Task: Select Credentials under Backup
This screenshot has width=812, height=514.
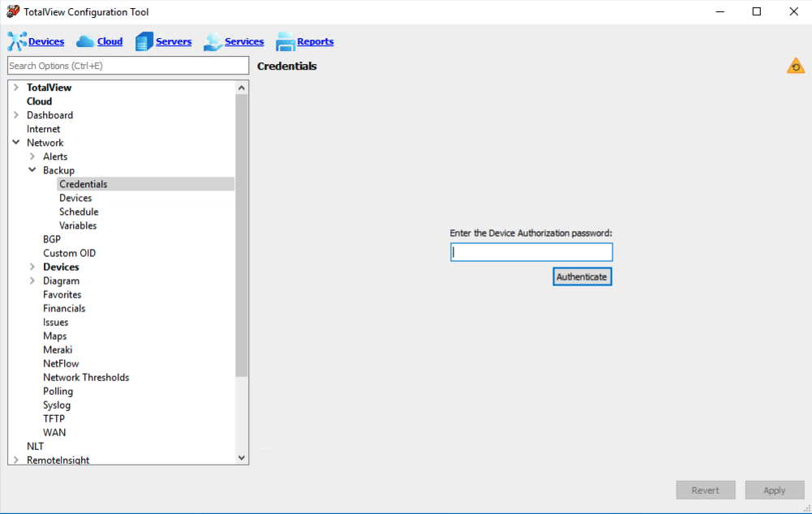Action: point(83,184)
